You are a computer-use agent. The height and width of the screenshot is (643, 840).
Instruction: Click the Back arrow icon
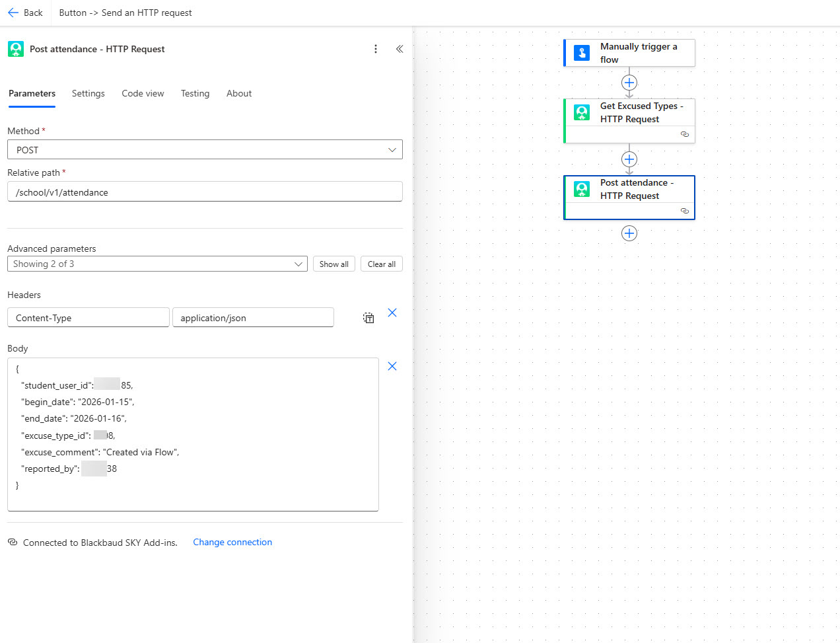pos(13,13)
